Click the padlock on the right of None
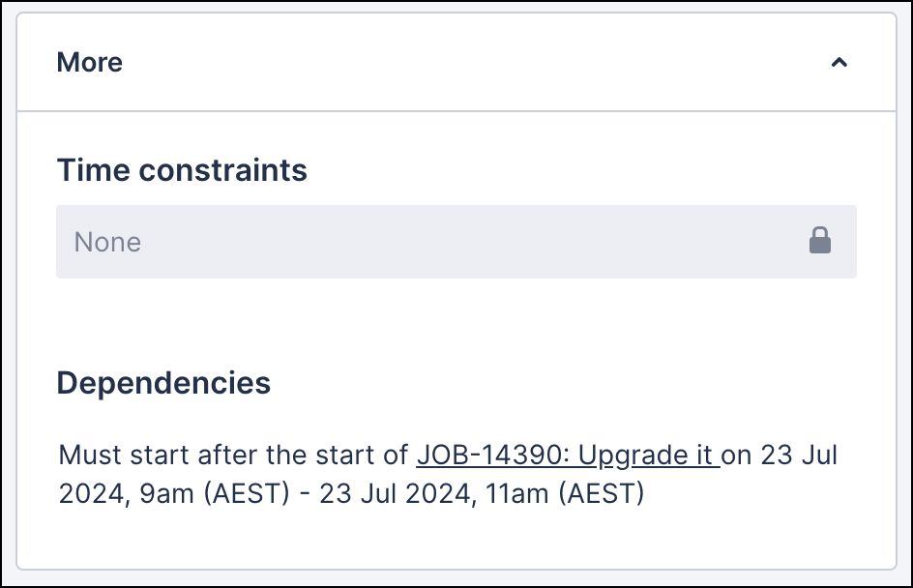913x588 pixels. coord(819,241)
